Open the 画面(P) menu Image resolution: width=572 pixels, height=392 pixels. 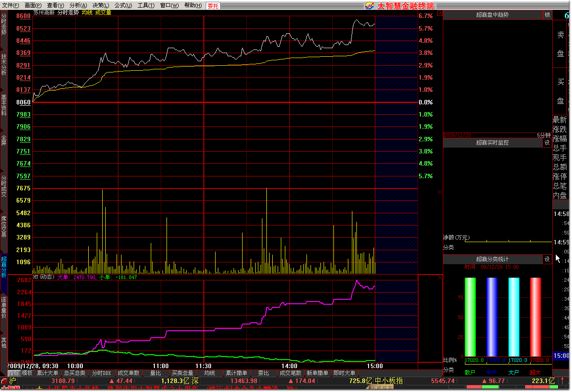pos(33,5)
